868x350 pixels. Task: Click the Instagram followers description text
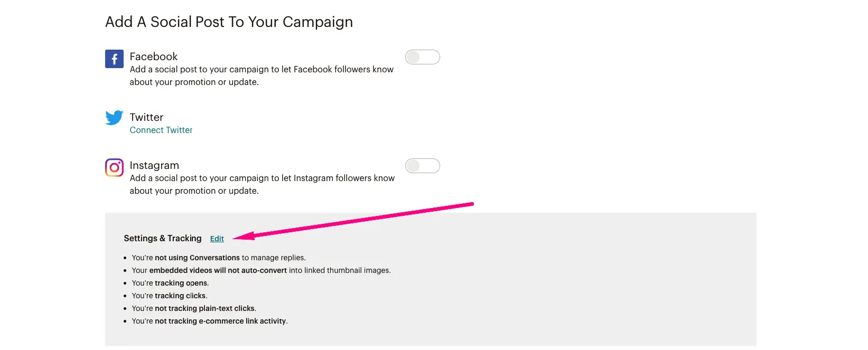click(262, 184)
